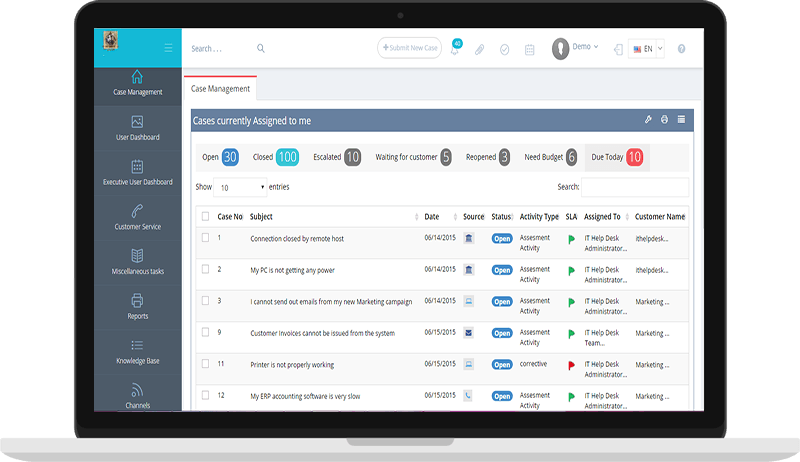
Task: Click the list view icon in panel header
Action: click(x=681, y=119)
